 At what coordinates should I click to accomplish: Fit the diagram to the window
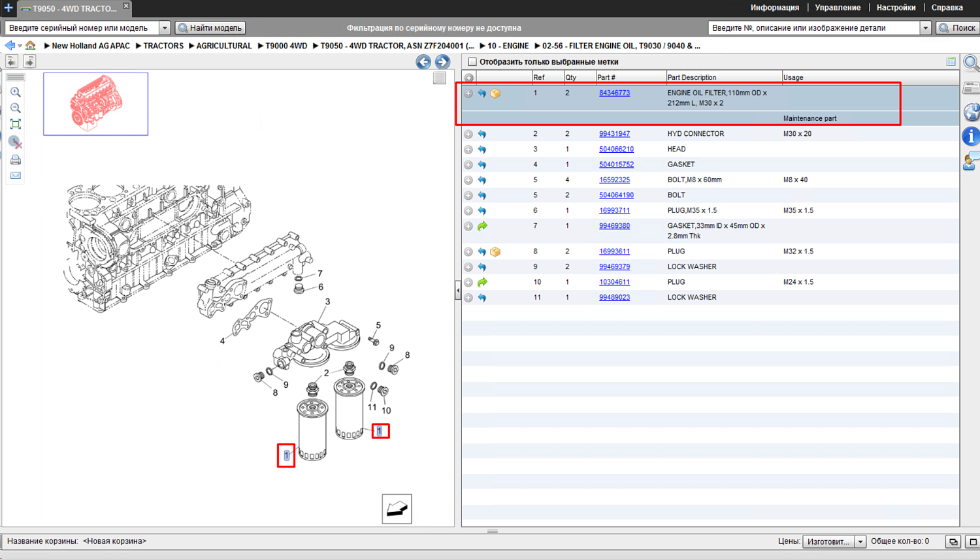(x=16, y=124)
